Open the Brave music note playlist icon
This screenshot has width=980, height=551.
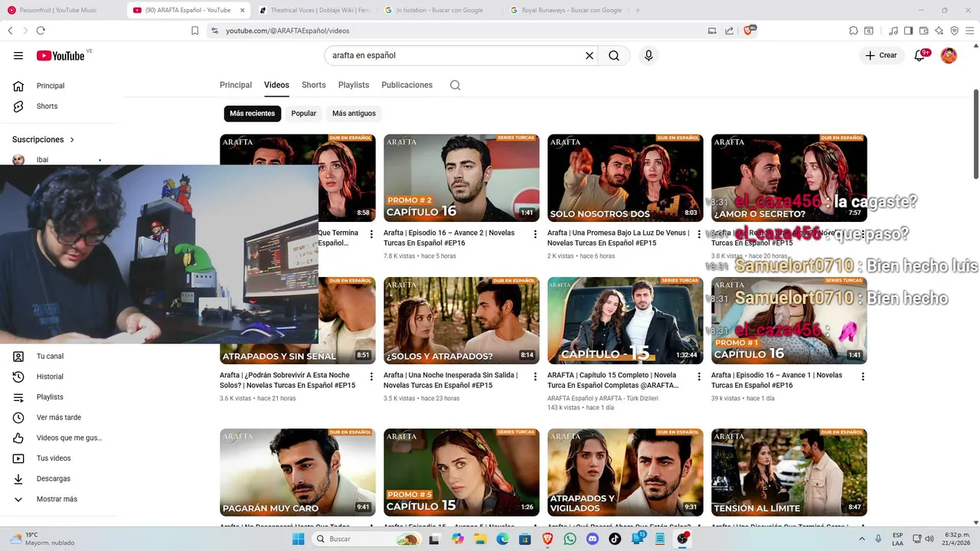click(x=893, y=31)
